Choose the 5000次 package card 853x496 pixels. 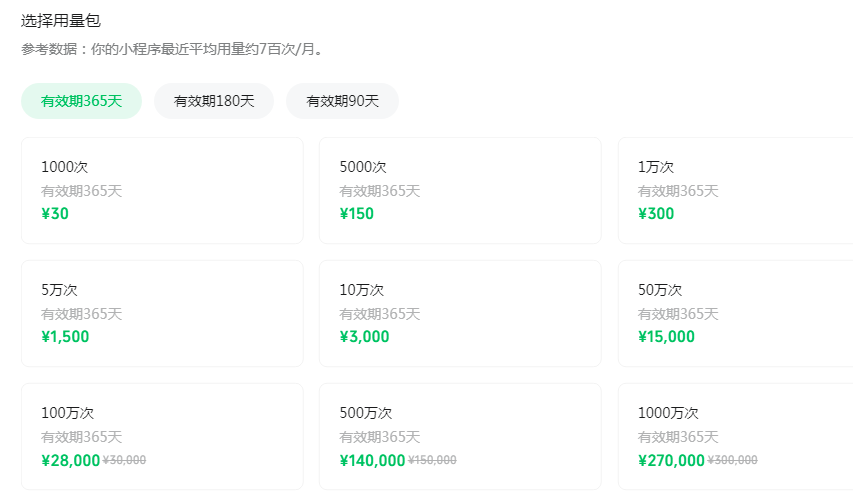pyautogui.click(x=460, y=190)
